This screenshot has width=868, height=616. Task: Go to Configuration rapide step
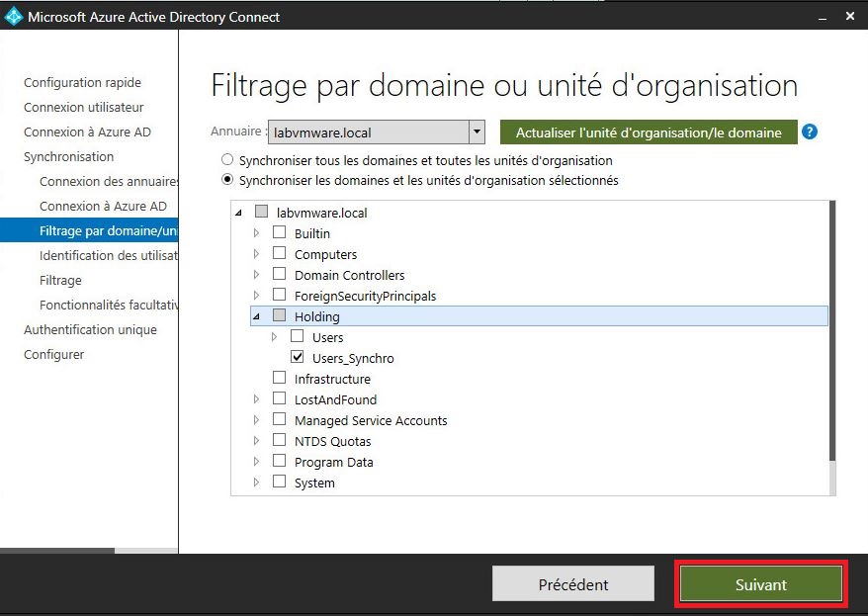(82, 82)
